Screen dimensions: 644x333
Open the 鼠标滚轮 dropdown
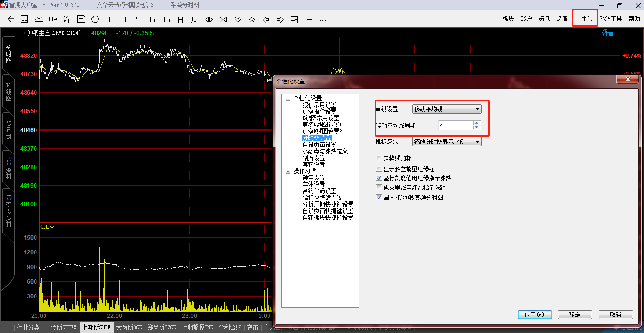(x=447, y=142)
